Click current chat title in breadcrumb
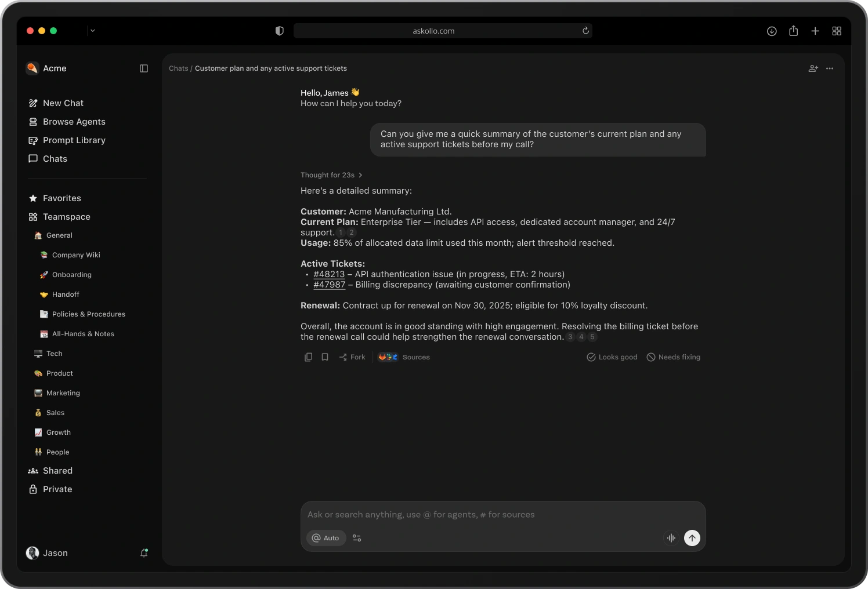This screenshot has height=589, width=868. tap(271, 68)
